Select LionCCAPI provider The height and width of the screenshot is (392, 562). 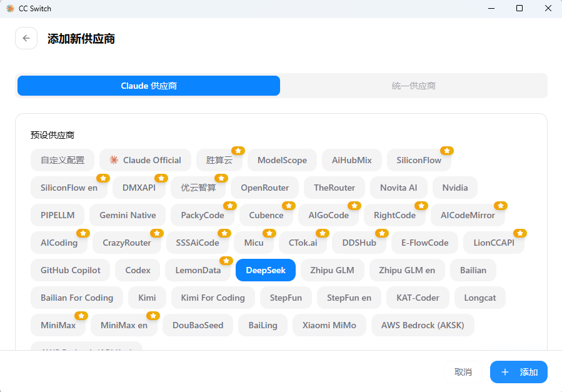493,243
